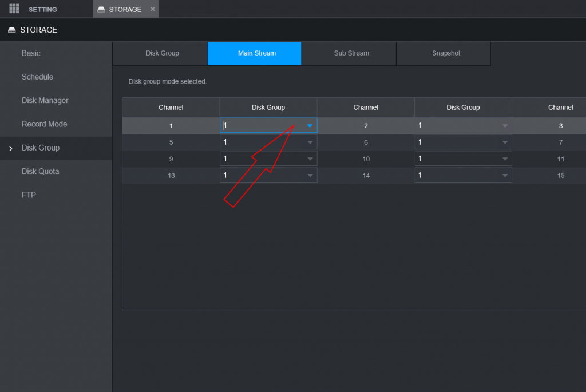Open Disk Manager page

coord(45,101)
